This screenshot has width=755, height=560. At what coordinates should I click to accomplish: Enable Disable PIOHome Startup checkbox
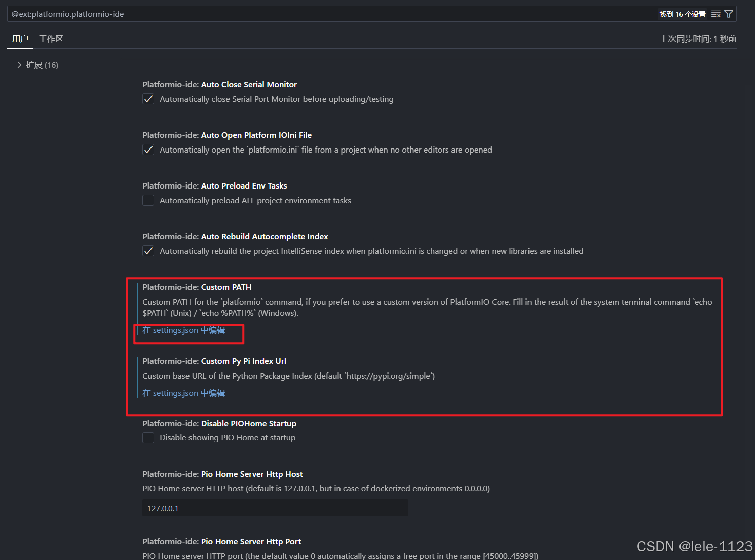coord(148,437)
